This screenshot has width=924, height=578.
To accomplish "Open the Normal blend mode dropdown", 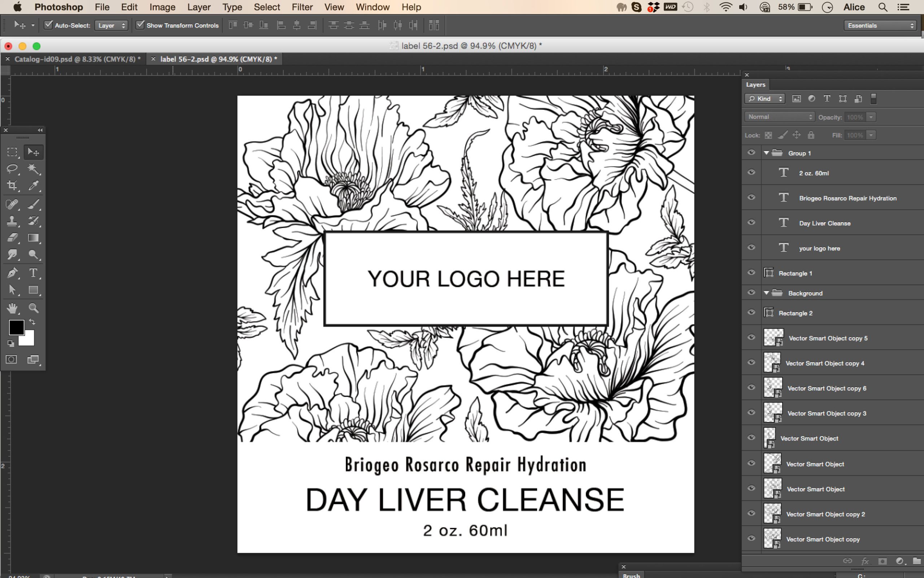I will [x=779, y=117].
